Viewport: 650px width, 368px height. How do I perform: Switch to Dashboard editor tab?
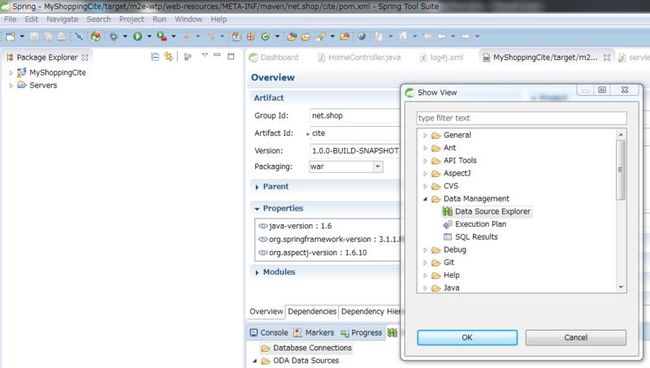(274, 57)
